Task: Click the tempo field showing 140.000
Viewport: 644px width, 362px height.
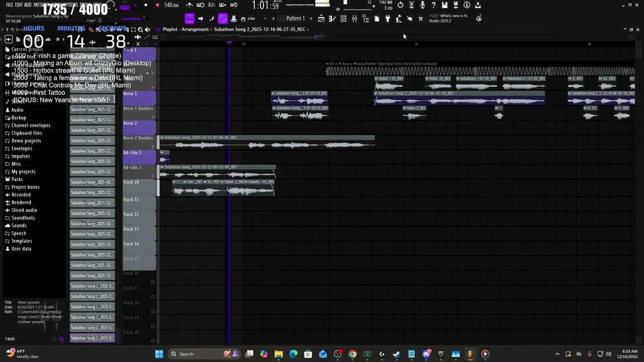Action: [172, 5]
